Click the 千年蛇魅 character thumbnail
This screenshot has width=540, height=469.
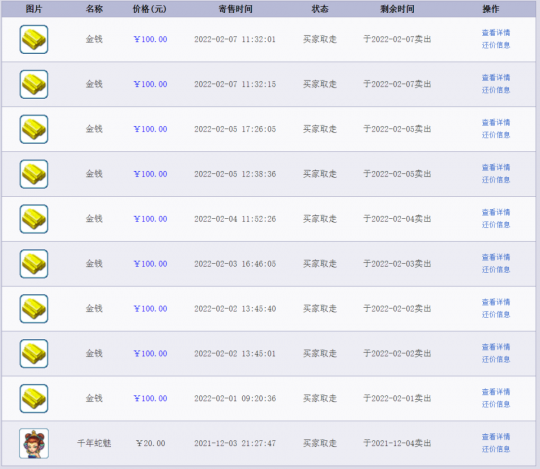coord(34,443)
